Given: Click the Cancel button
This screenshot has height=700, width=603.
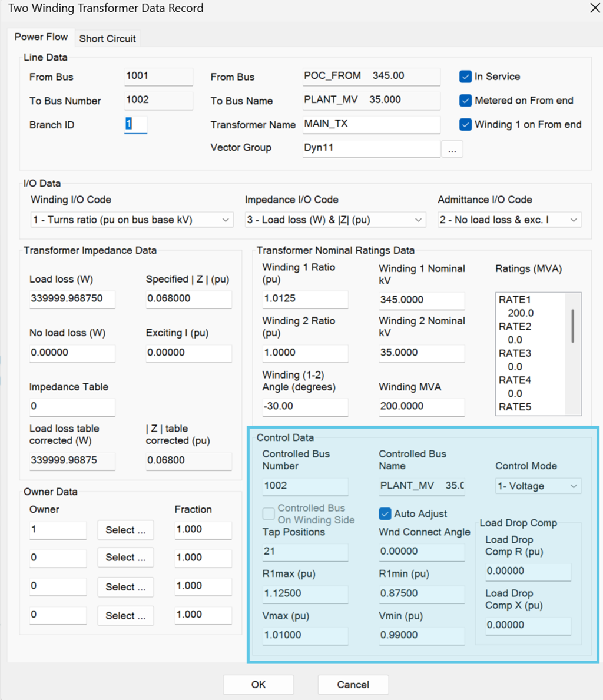Looking at the screenshot, I should click(353, 684).
